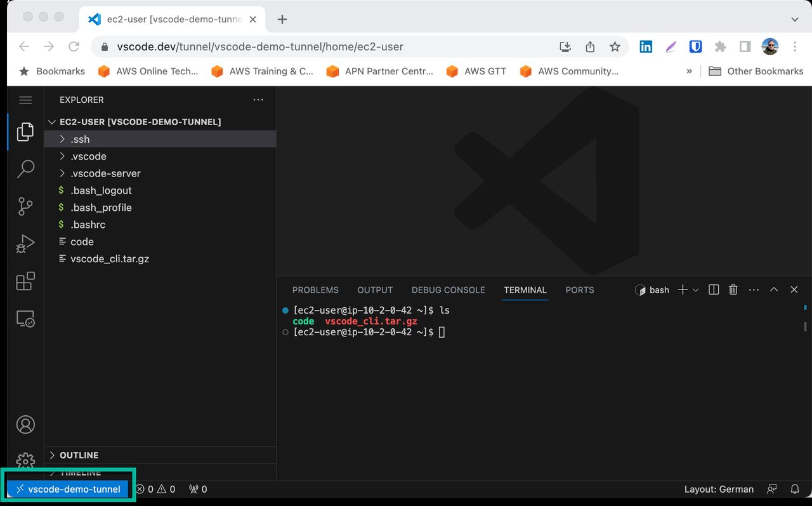This screenshot has width=812, height=506.
Task: Maximize the panel size with chevron up
Action: (774, 290)
